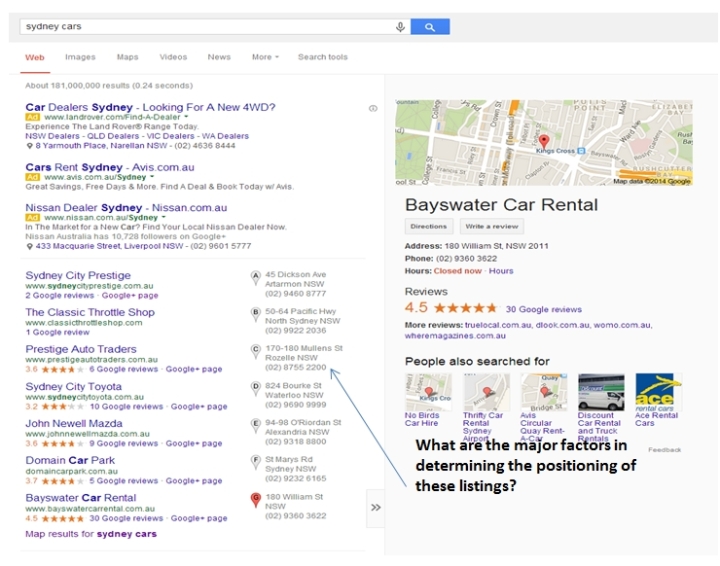Click 8 Yarmouth Place Narellan address link
Viewport: 720px width, 566px height.
[101, 146]
